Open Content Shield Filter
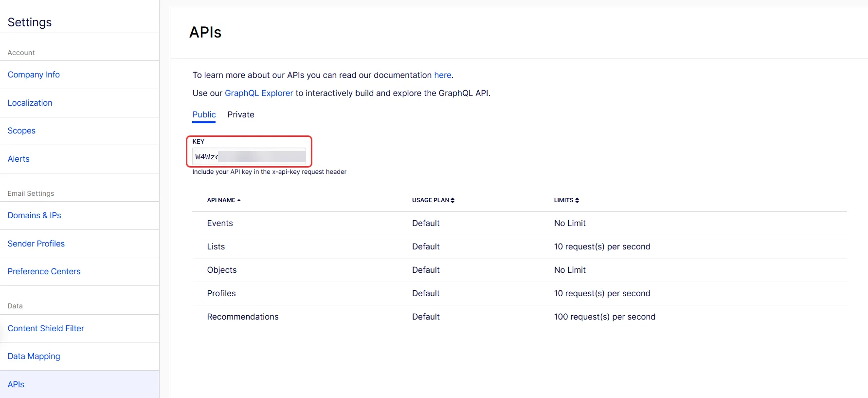 click(x=46, y=328)
